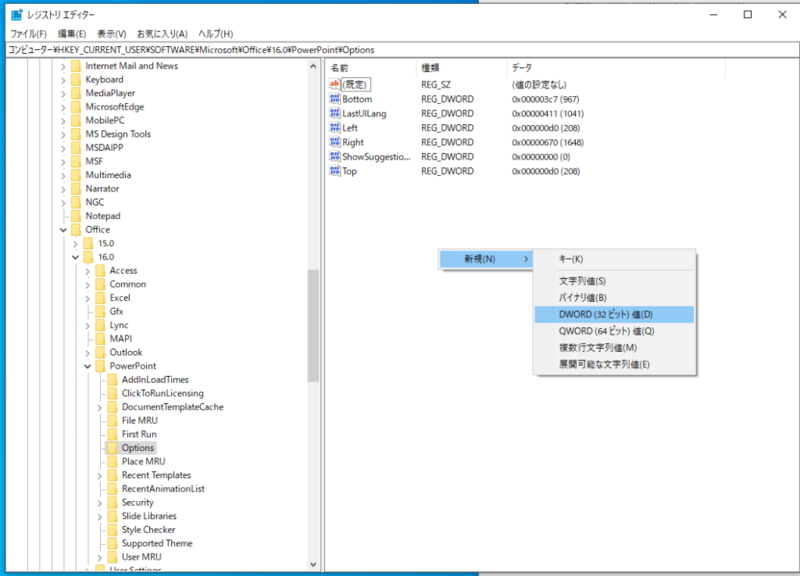Click the tree pane vertical scrollbar thumb
The width and height of the screenshot is (800, 576).
click(313, 325)
